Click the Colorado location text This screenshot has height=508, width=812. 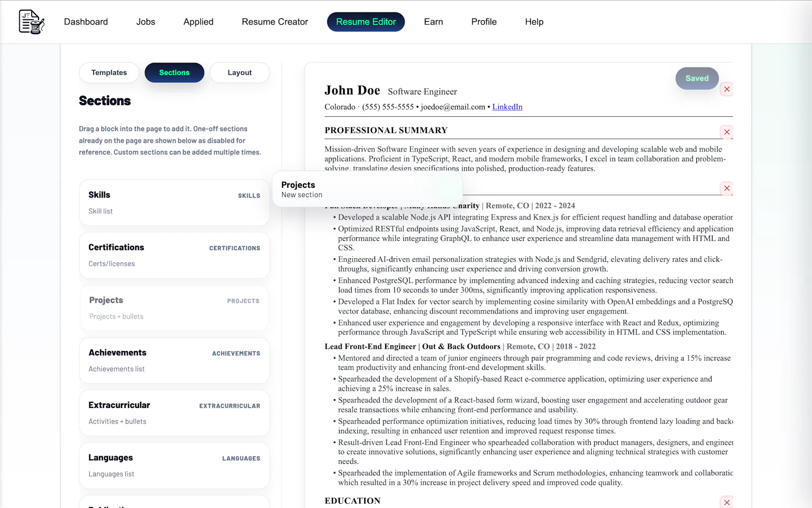click(x=340, y=107)
